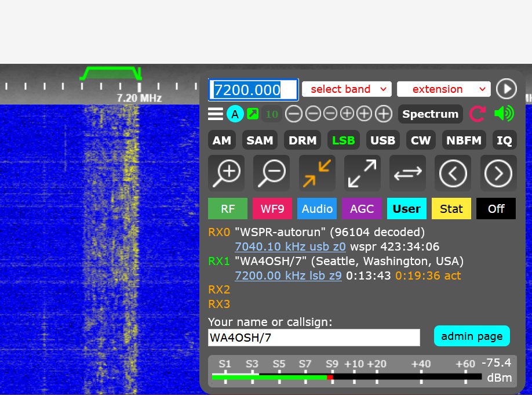Click the empty RX3 channel label
This screenshot has height=395, width=532.
[x=219, y=303]
